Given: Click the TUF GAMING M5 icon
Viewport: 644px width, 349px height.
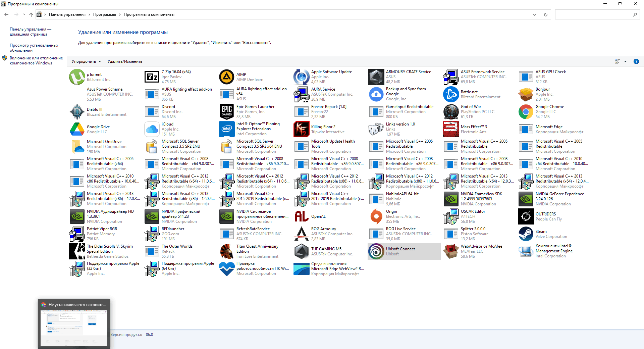Looking at the screenshot, I should (x=302, y=251).
